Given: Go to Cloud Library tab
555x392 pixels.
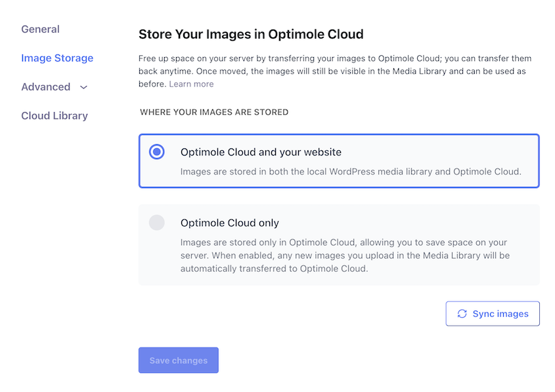Looking at the screenshot, I should click(55, 116).
